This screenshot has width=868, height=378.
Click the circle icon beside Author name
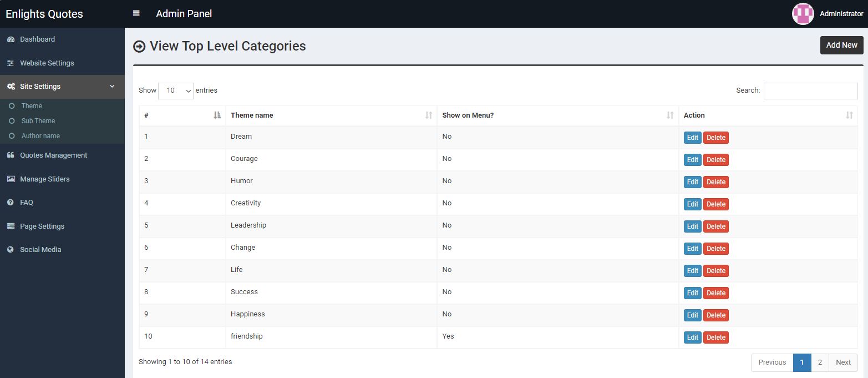[12, 136]
